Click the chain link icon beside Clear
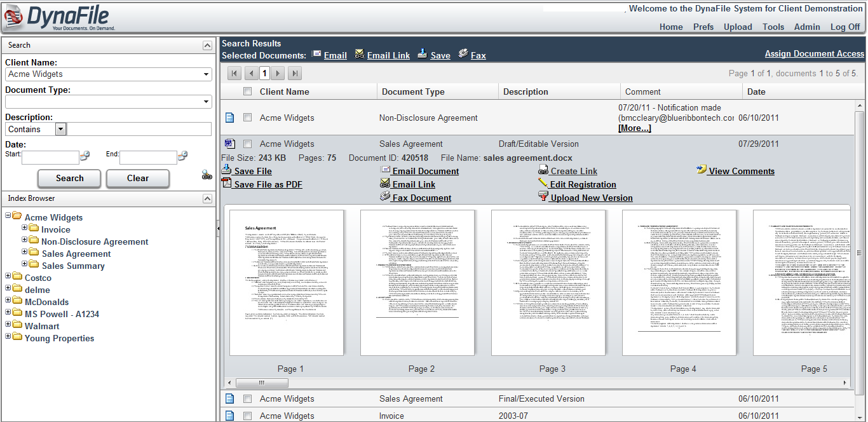This screenshot has width=868, height=422. (x=207, y=175)
